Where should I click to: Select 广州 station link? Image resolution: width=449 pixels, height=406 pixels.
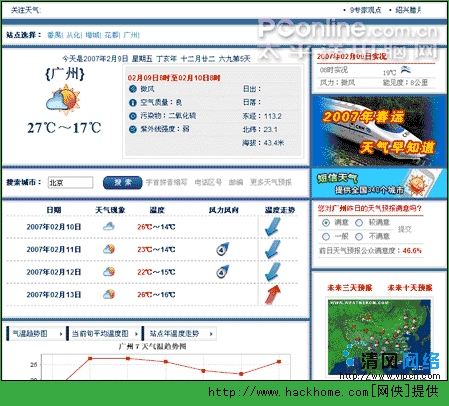[x=130, y=35]
